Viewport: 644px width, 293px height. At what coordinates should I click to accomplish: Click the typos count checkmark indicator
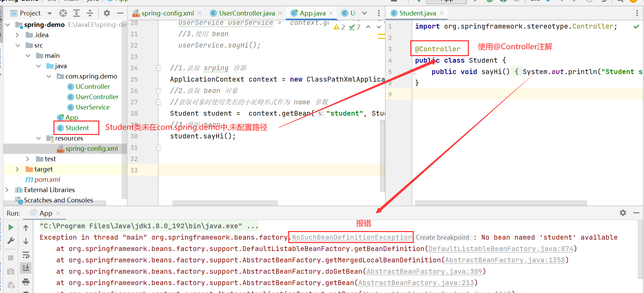[355, 27]
